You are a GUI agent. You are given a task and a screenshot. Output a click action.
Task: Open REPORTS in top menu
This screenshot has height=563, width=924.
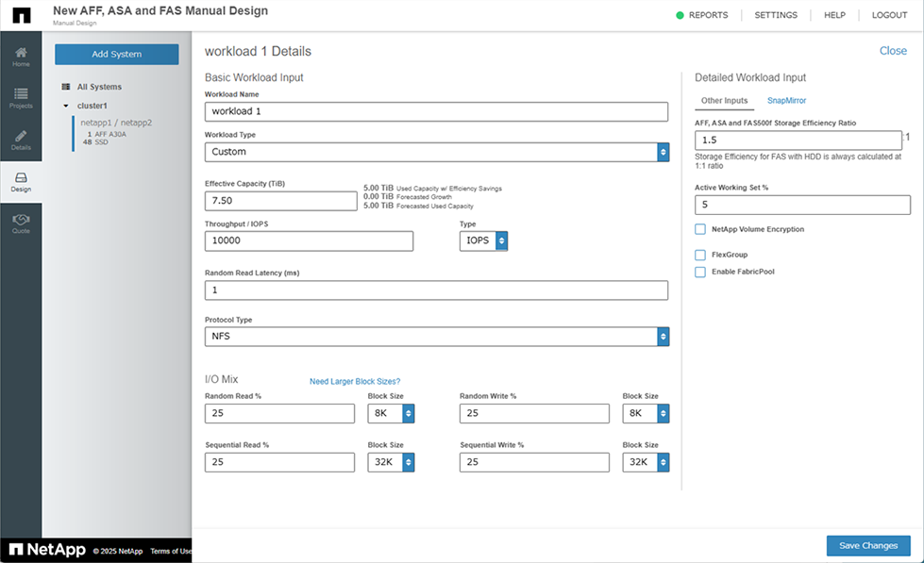tap(708, 15)
